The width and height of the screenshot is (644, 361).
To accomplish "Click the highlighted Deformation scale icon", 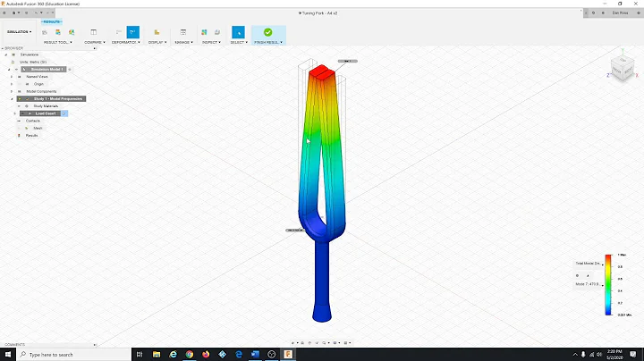I will pyautogui.click(x=132, y=32).
